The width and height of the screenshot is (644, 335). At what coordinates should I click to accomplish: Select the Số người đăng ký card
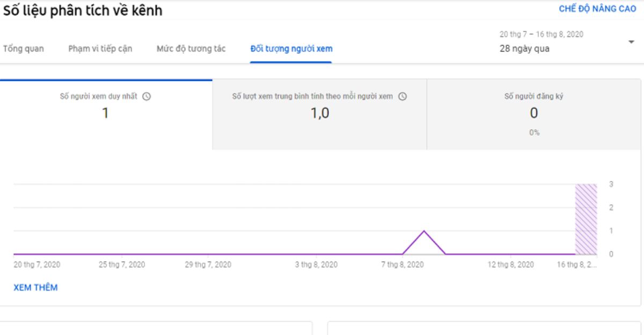534,114
